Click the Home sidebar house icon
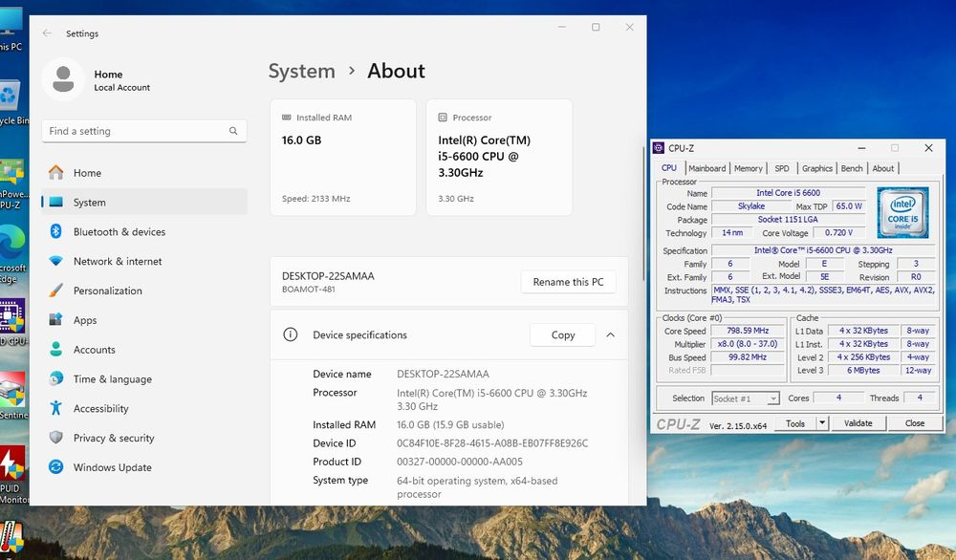Image resolution: width=956 pixels, height=560 pixels. point(56,172)
